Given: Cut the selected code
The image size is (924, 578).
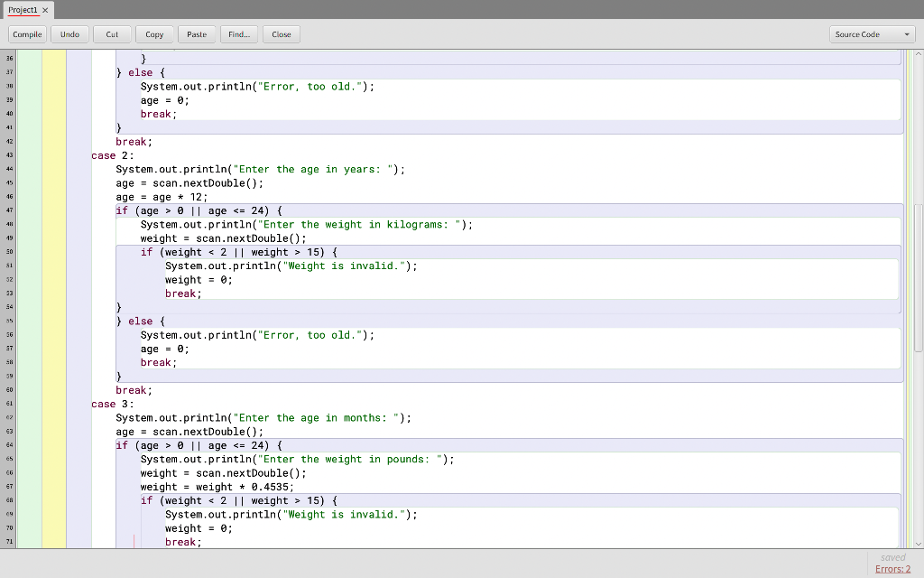Looking at the screenshot, I should (112, 33).
